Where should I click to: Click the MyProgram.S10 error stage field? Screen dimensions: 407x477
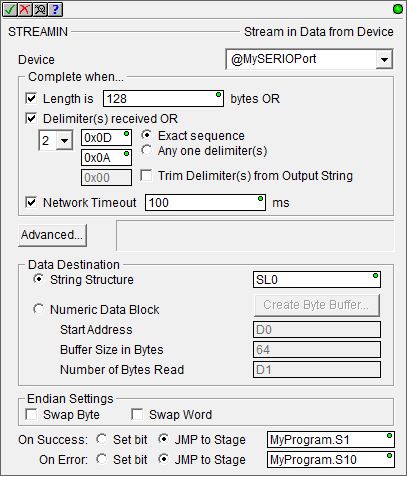point(331,459)
